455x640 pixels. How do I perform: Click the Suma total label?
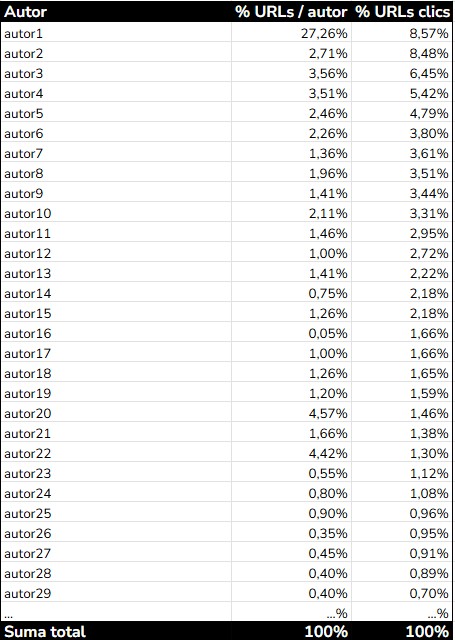coord(45,632)
